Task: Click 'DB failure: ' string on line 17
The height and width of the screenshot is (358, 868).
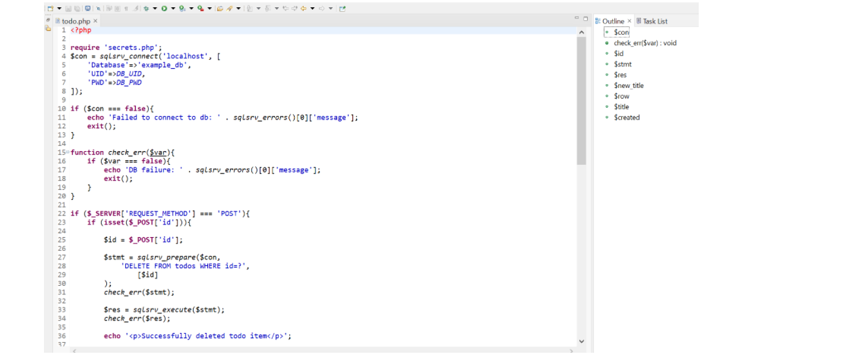Action: click(153, 169)
